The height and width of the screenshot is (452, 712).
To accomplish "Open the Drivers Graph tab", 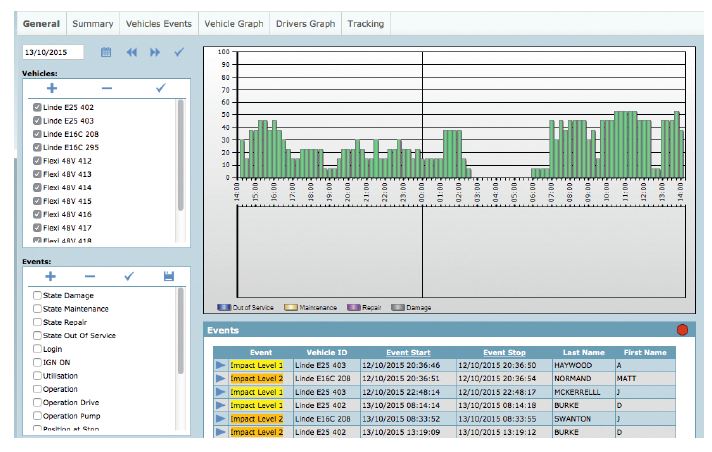I will (x=305, y=24).
